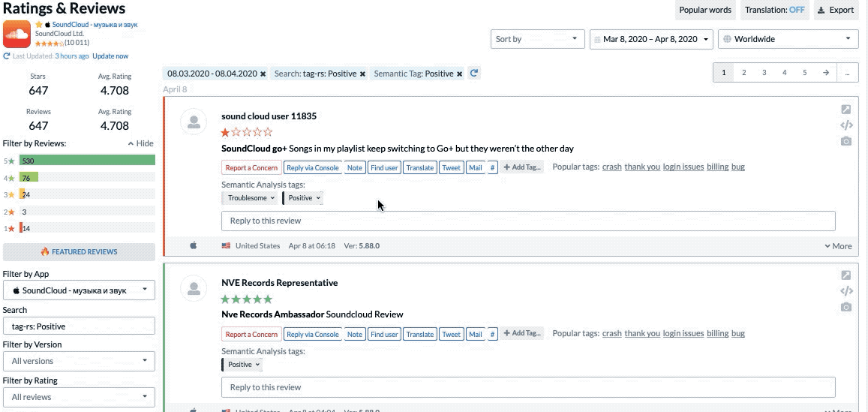Click avatar of NVE Records Representative
868x412 pixels.
(194, 288)
